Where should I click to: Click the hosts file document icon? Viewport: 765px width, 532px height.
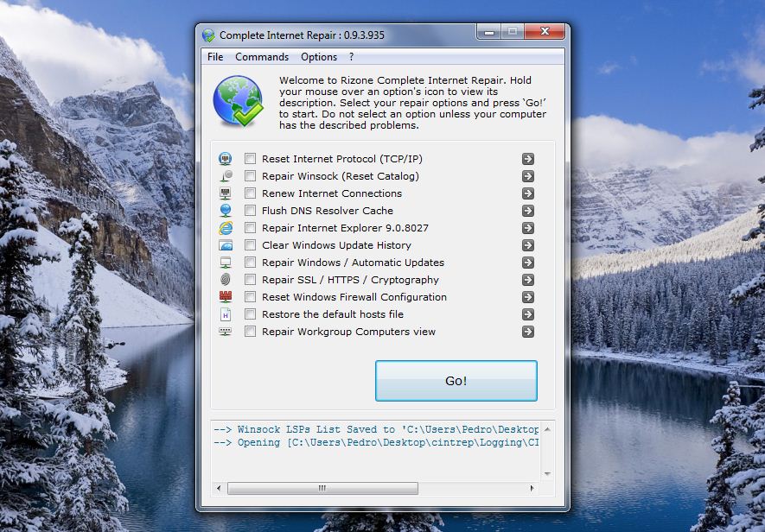pyautogui.click(x=225, y=314)
